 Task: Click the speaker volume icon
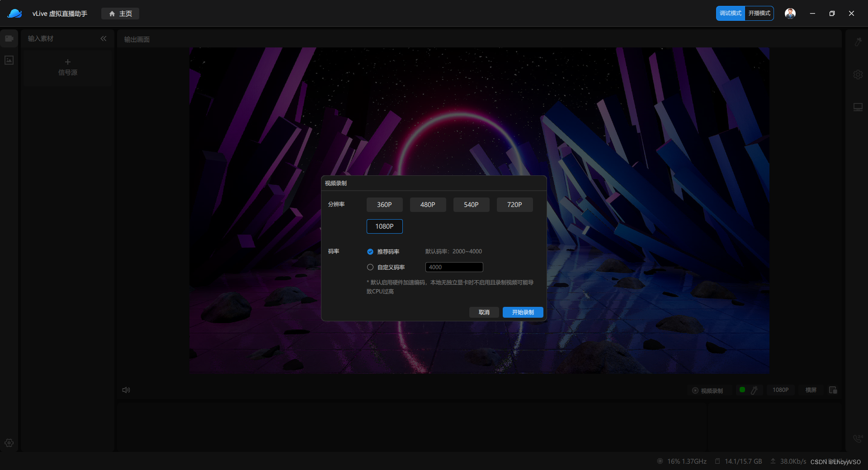tap(126, 390)
